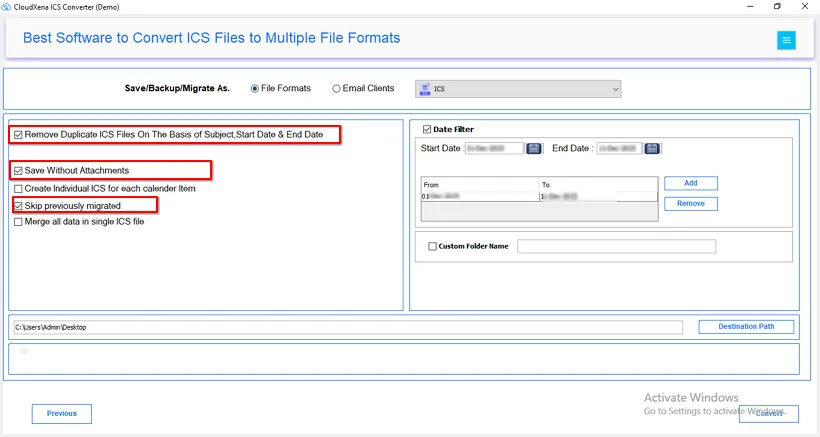Enable Create Individual ICS for each calender Item
The image size is (820, 437).
point(18,189)
